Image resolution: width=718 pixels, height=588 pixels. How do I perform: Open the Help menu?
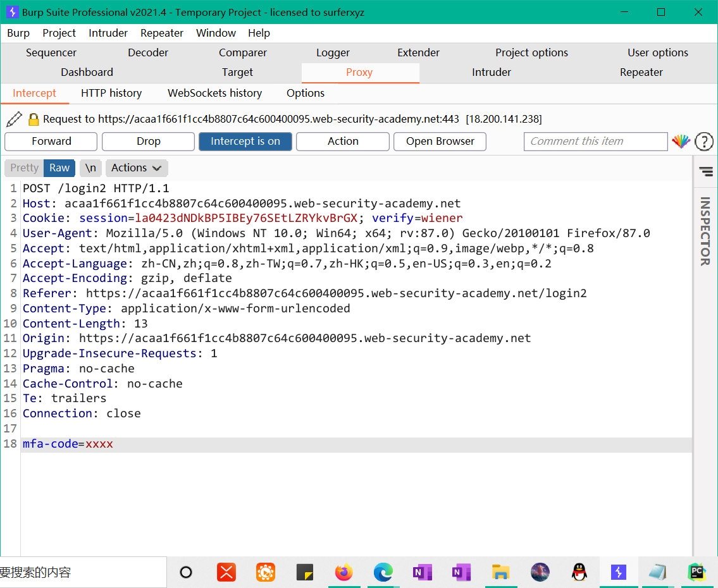(259, 33)
